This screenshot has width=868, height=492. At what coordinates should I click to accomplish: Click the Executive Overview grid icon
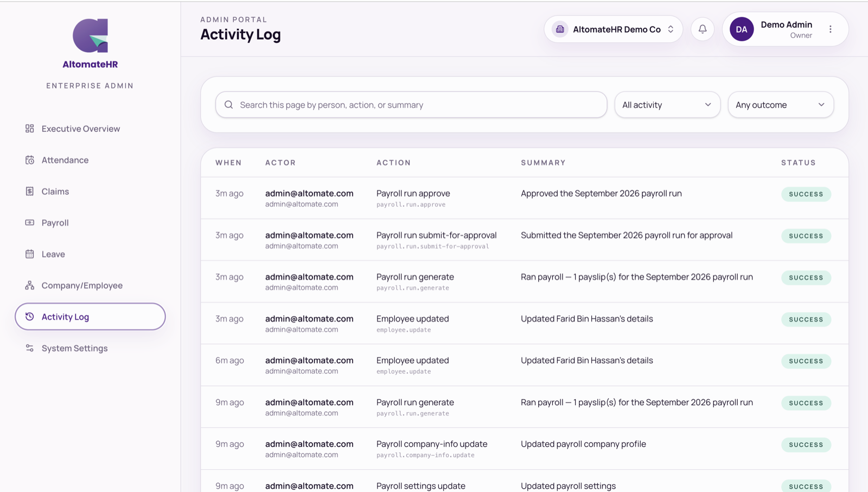(30, 129)
